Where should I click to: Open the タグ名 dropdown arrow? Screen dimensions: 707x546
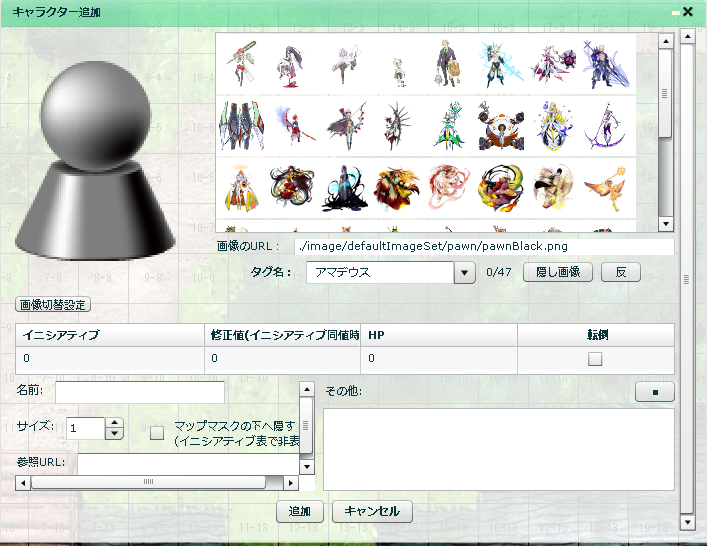pos(464,273)
